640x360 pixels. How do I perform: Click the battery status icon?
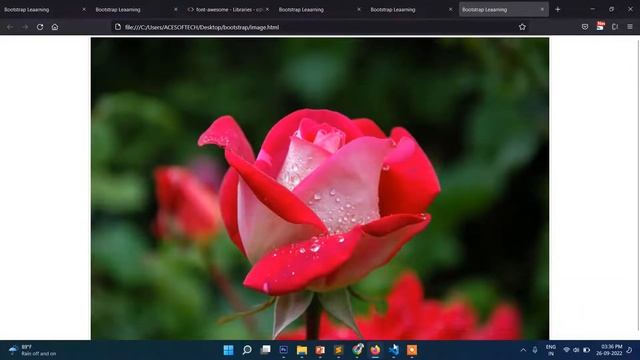(587, 350)
